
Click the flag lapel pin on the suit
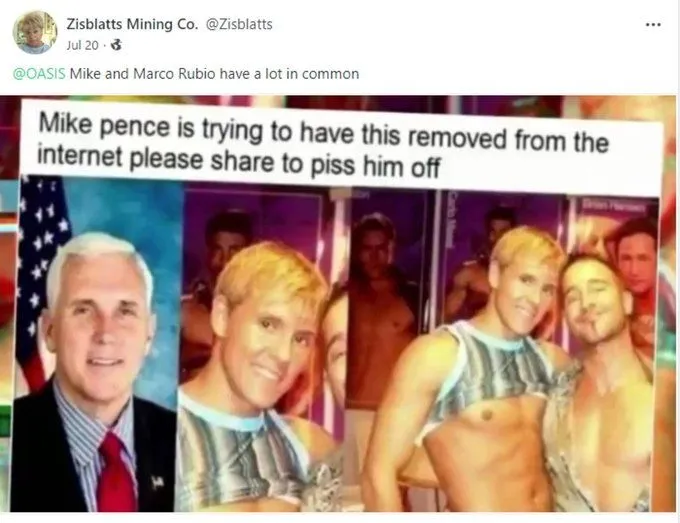coord(157,481)
